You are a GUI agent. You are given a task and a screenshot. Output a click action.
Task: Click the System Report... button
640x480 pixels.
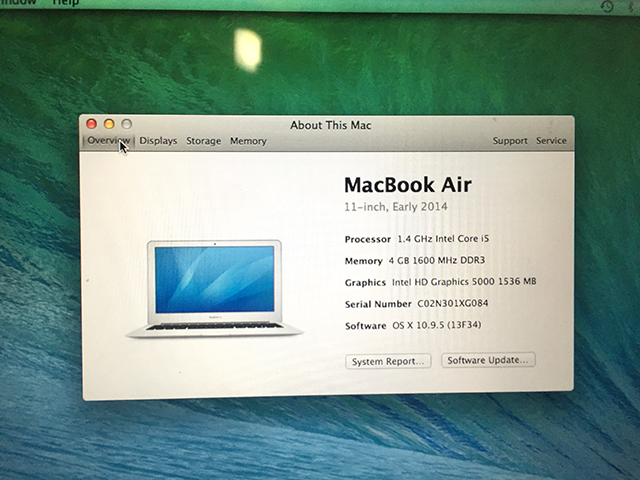click(388, 362)
